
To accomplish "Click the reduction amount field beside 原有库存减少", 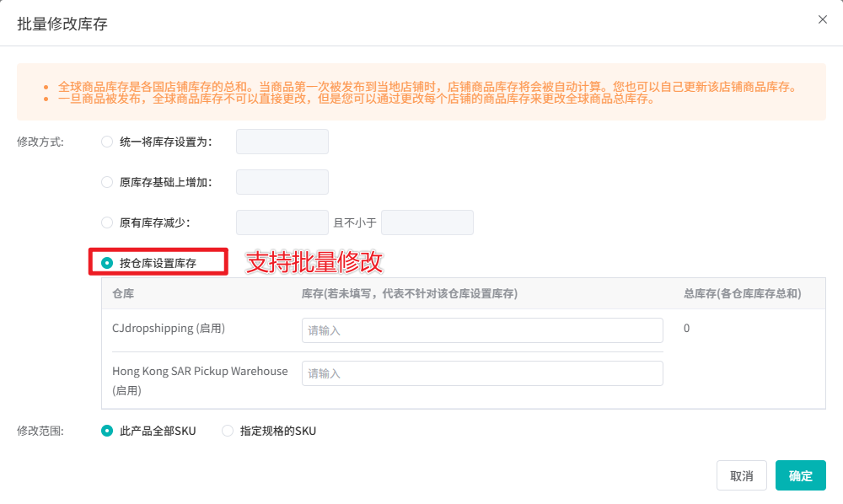I will 282,223.
